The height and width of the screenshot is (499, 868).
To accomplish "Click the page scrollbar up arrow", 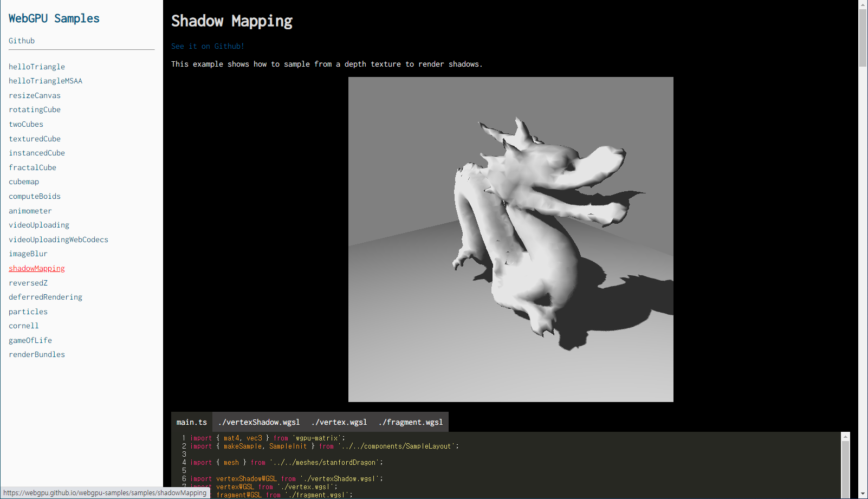I will [863, 4].
